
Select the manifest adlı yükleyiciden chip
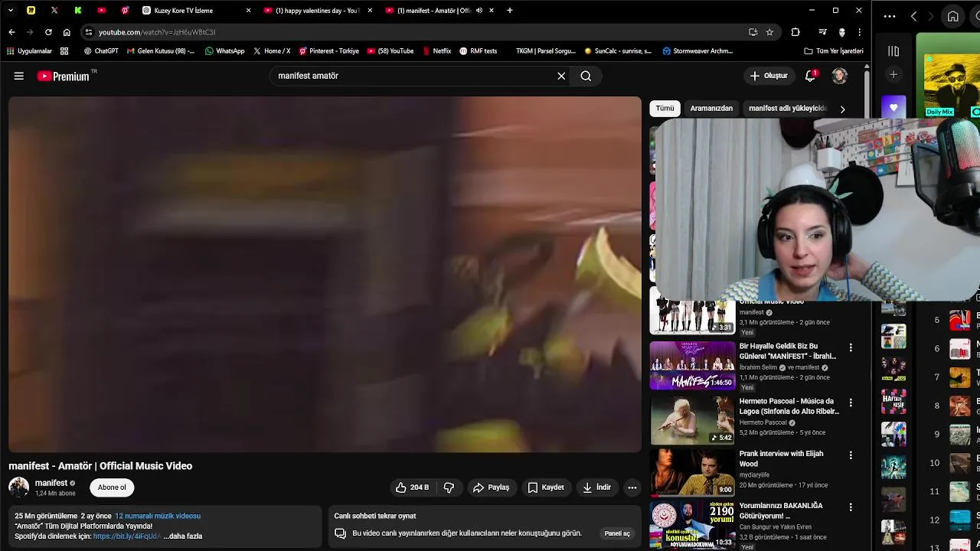click(787, 109)
